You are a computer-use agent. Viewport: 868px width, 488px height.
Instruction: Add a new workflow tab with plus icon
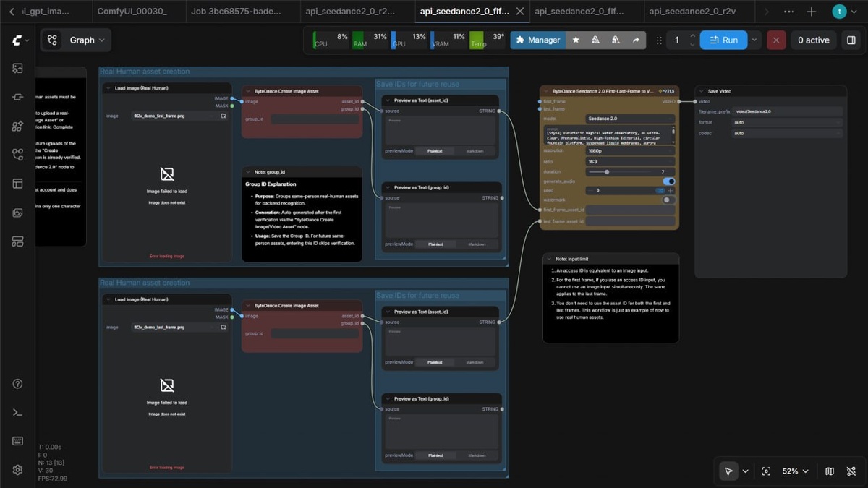click(x=812, y=12)
